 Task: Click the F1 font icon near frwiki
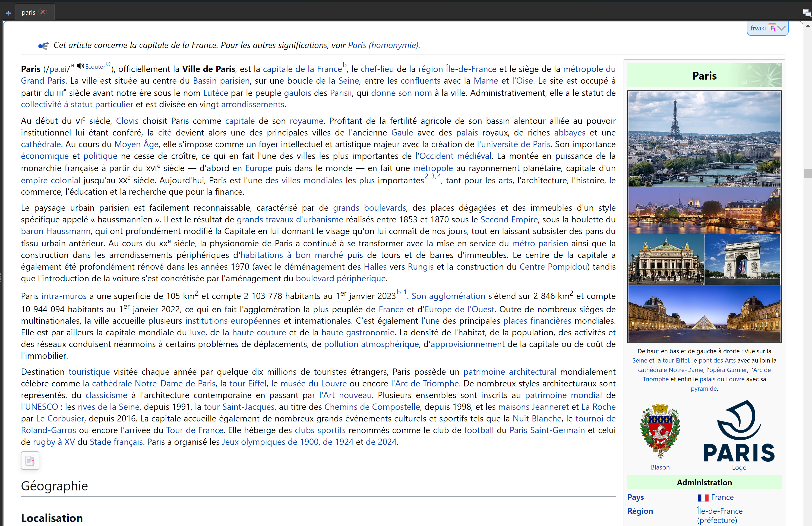click(772, 28)
